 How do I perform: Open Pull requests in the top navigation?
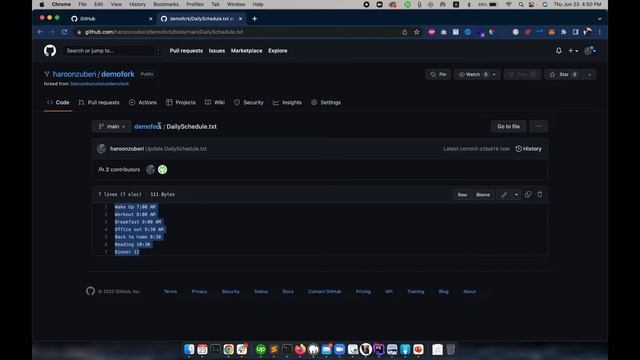point(186,51)
